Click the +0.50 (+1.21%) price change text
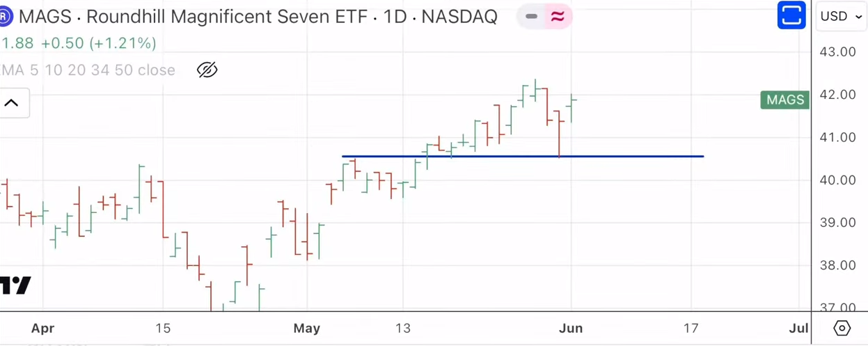Image resolution: width=868 pixels, height=346 pixels. 98,43
